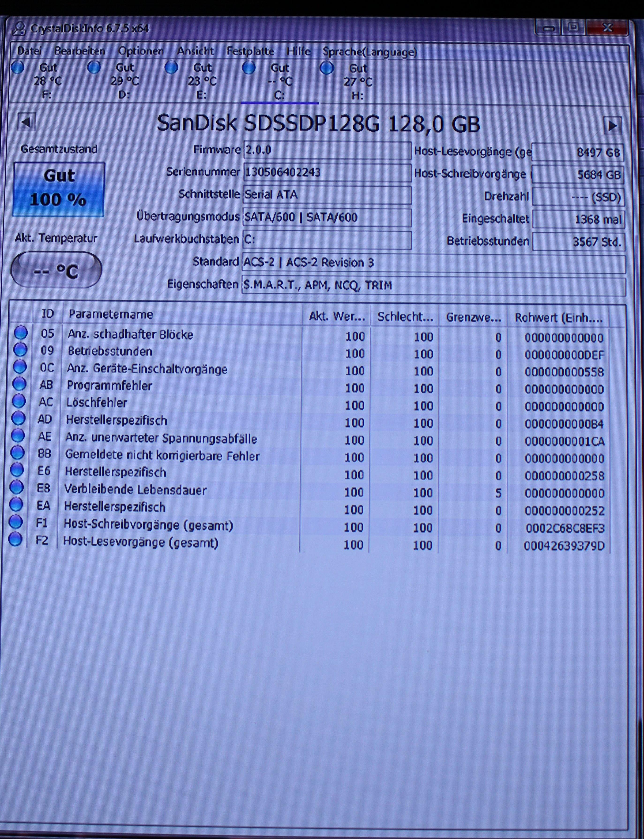Click the Gut 100 % health status button

click(59, 189)
